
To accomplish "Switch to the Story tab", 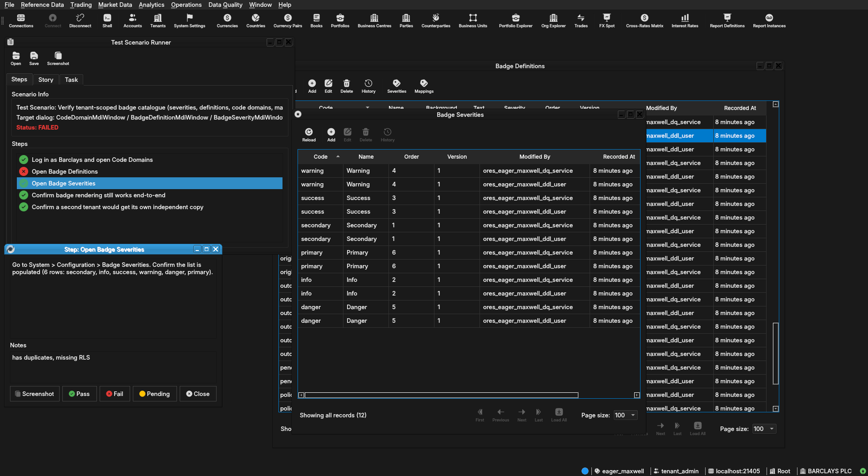I will [45, 80].
